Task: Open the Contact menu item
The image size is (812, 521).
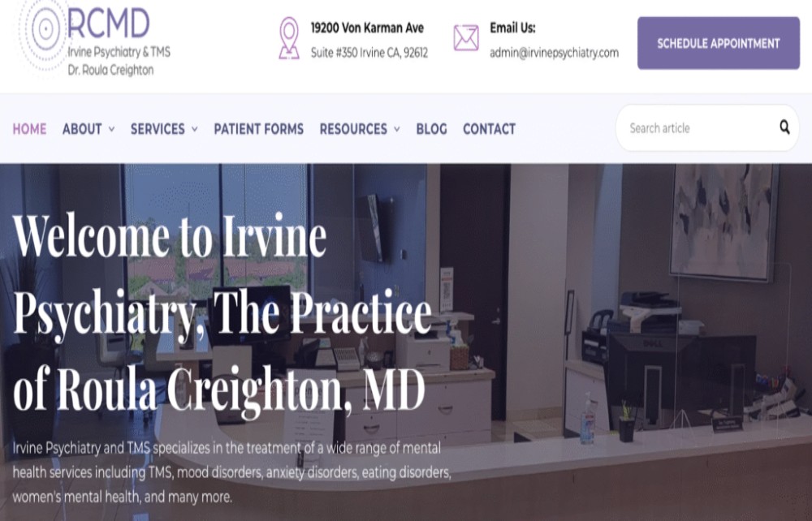Action: point(489,129)
